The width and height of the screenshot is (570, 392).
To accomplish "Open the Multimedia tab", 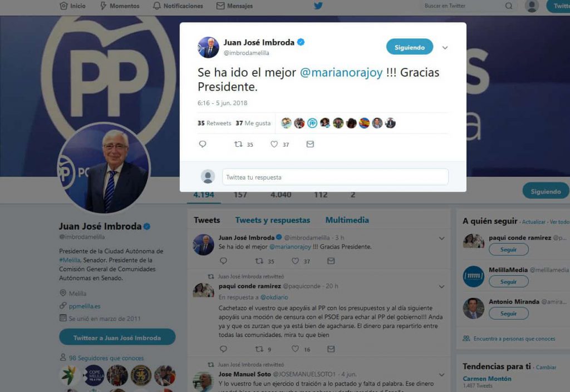I will tap(347, 220).
